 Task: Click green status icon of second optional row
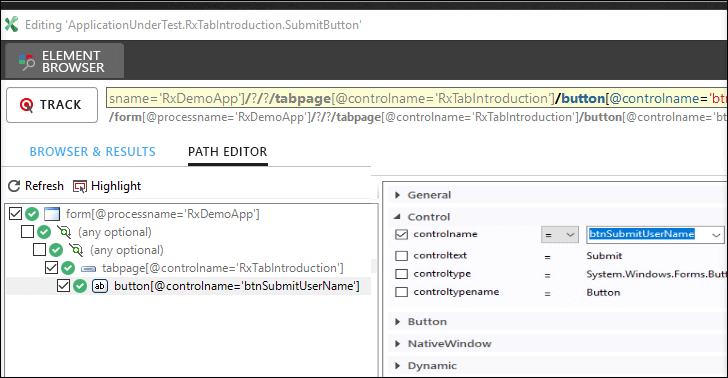tap(56, 250)
